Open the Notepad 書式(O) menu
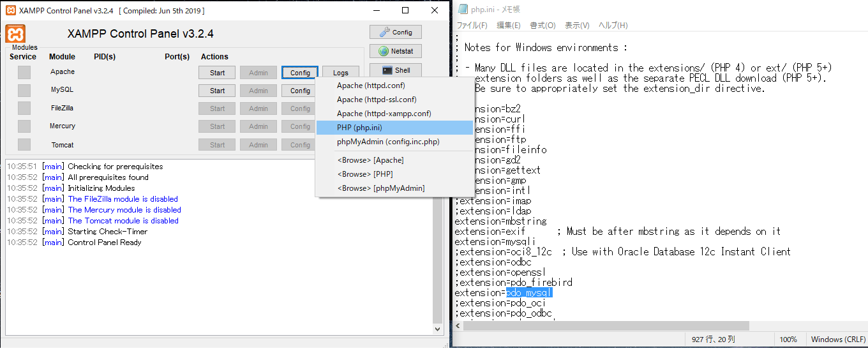The height and width of the screenshot is (351, 868). [x=542, y=26]
